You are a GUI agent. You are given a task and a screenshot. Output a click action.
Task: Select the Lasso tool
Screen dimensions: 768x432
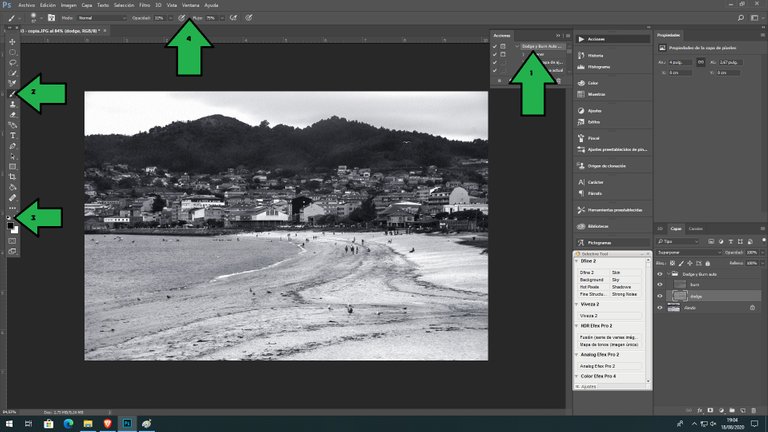[x=12, y=63]
